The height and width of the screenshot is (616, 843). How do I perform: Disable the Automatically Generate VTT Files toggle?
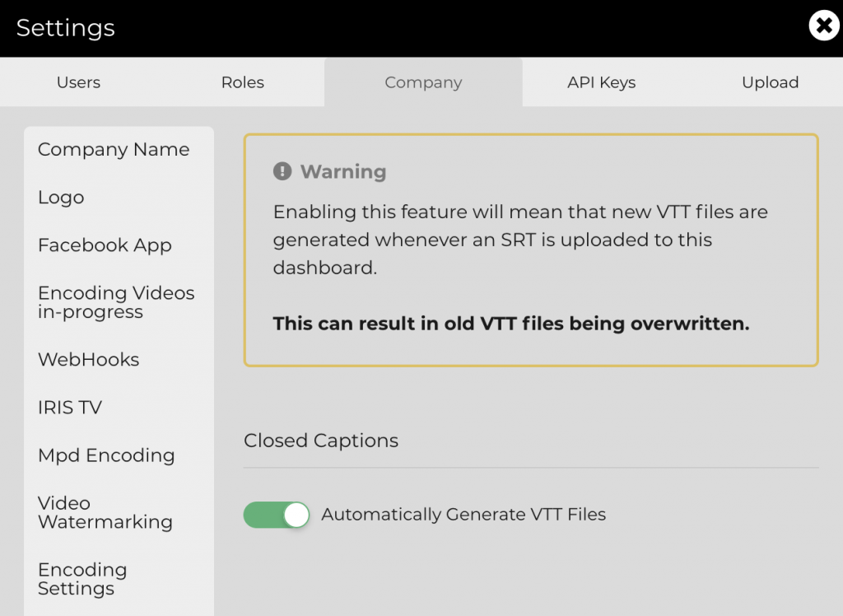tap(277, 515)
